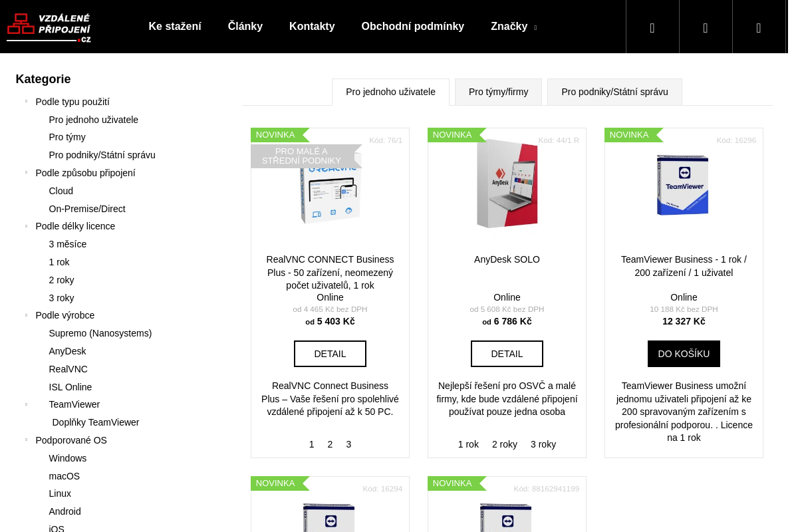Open Podle typu použití category
The height and width of the screenshot is (532, 798).
pyautogui.click(x=72, y=102)
